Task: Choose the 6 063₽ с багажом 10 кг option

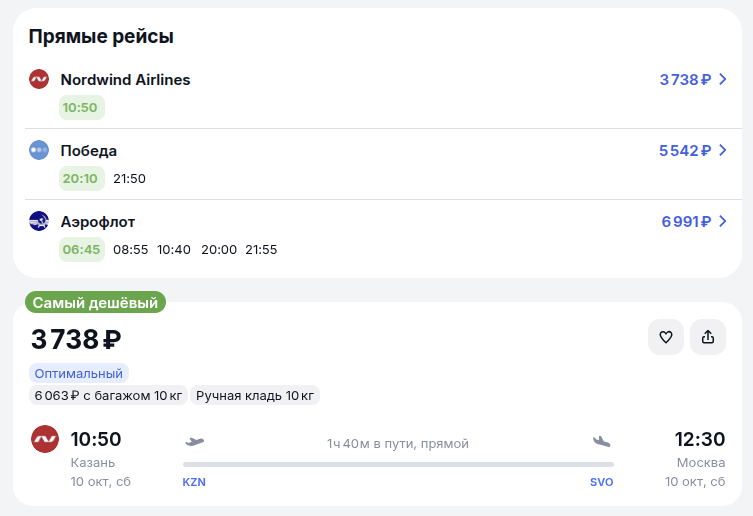Action: [108, 395]
